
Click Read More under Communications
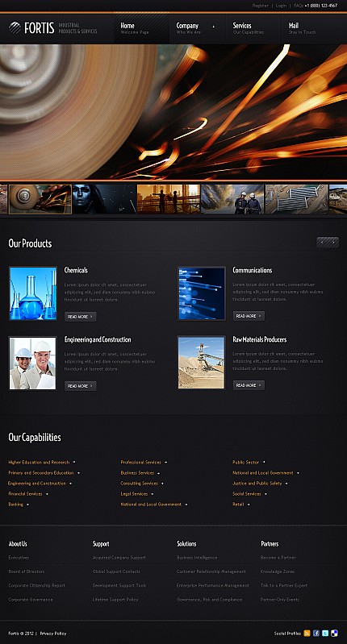tap(249, 316)
